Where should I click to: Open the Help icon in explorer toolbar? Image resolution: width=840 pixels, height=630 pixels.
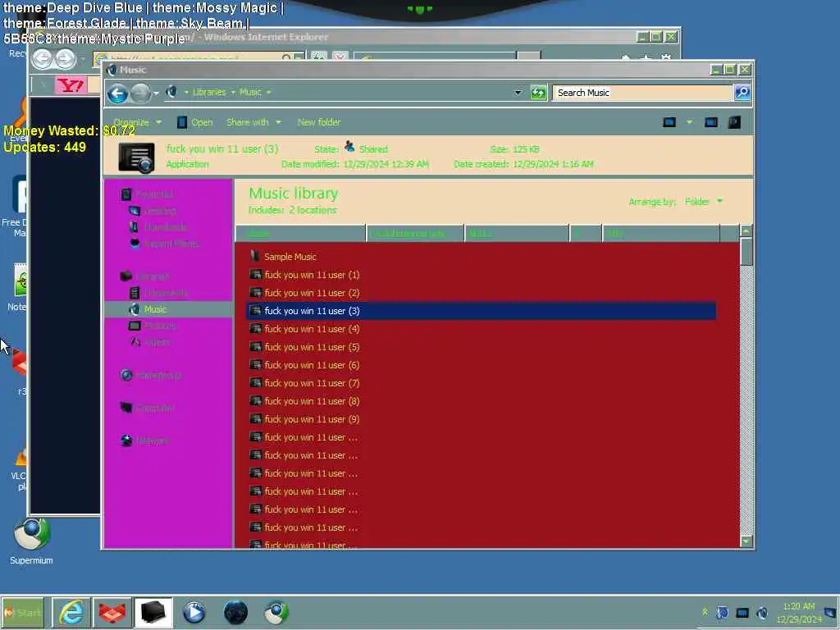[734, 122]
